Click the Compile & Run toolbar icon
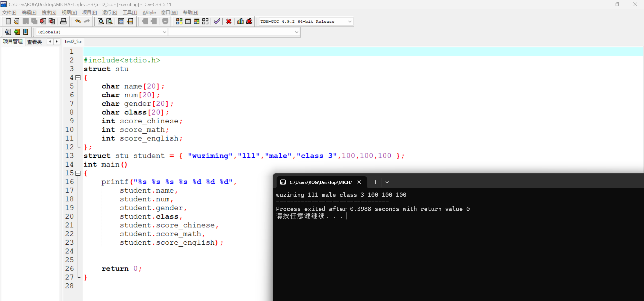This screenshot has height=301, width=644. [x=197, y=21]
